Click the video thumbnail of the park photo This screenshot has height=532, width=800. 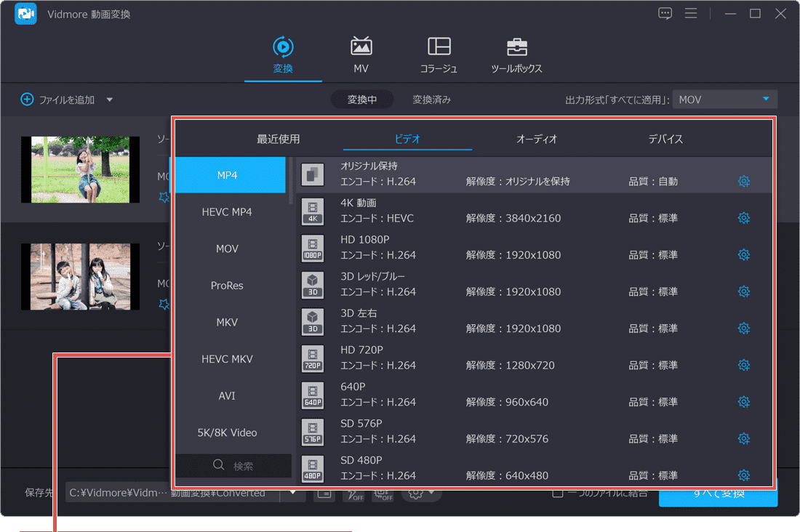click(80, 169)
